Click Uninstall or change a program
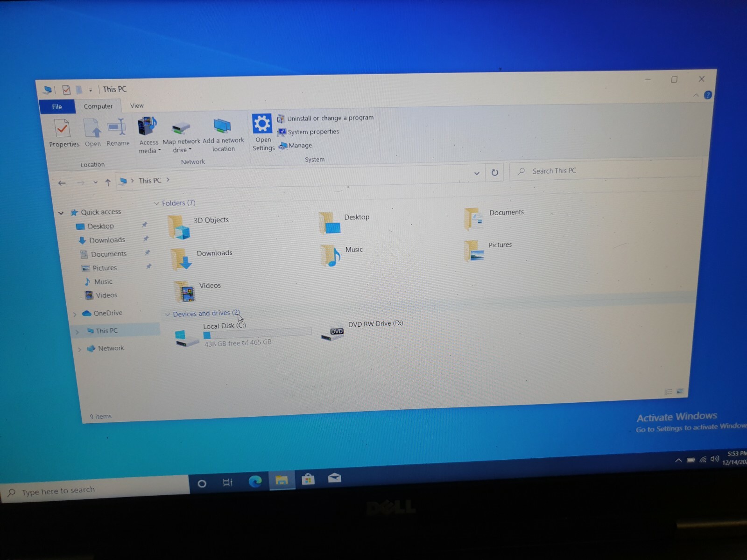This screenshot has height=560, width=747. [325, 118]
